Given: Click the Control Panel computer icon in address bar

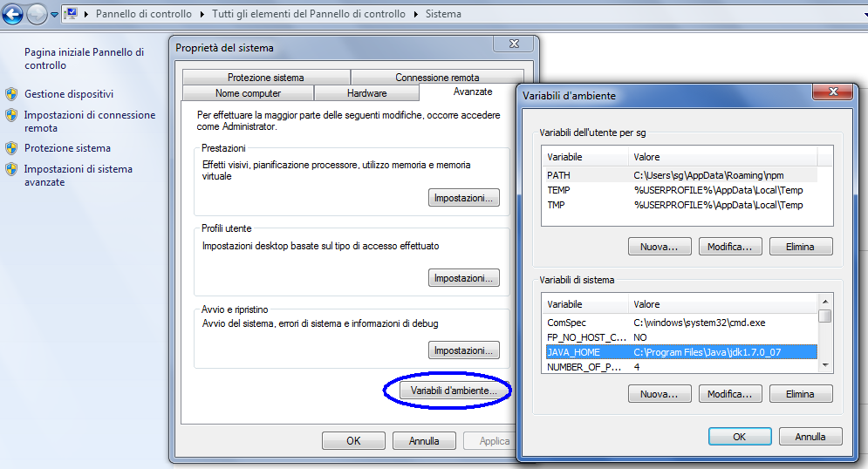Looking at the screenshot, I should (x=71, y=14).
